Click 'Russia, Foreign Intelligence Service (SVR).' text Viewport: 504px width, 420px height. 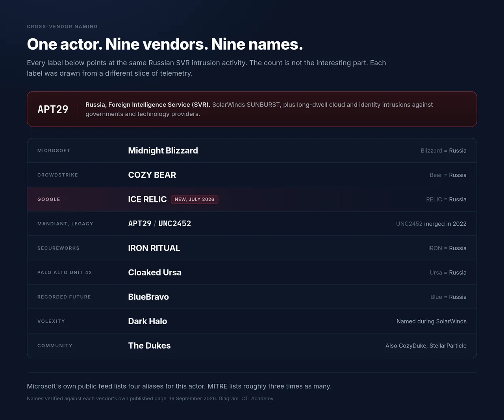tap(148, 105)
